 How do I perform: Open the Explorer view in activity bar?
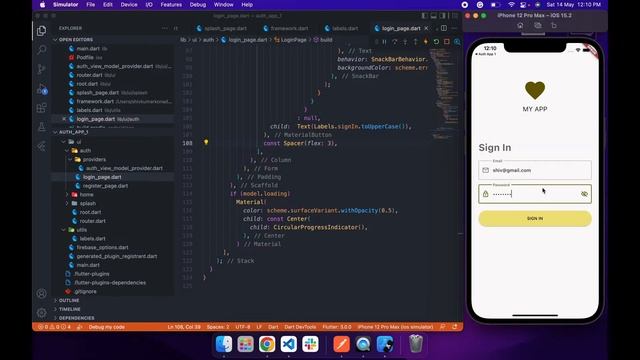41,31
